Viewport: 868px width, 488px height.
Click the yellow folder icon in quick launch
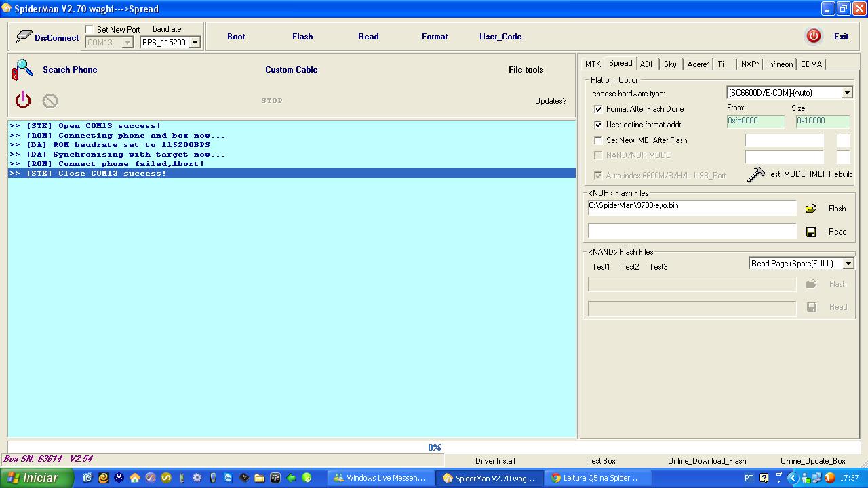click(260, 478)
